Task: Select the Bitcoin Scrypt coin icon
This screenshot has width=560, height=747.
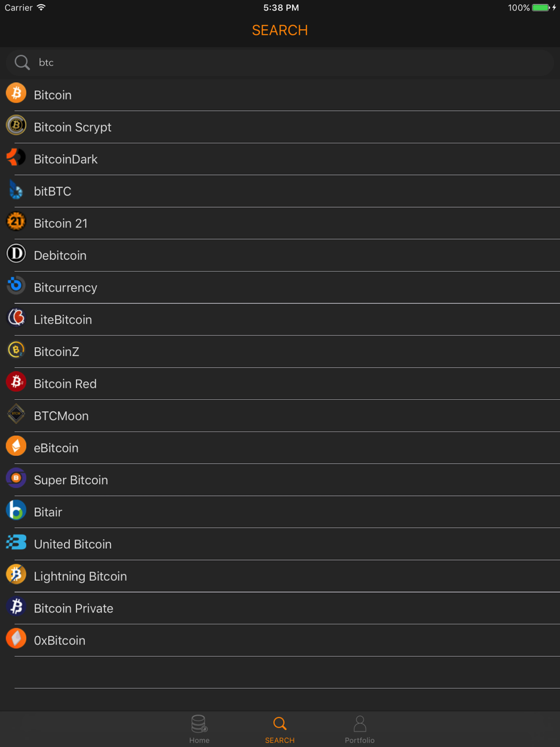Action: pos(16,125)
